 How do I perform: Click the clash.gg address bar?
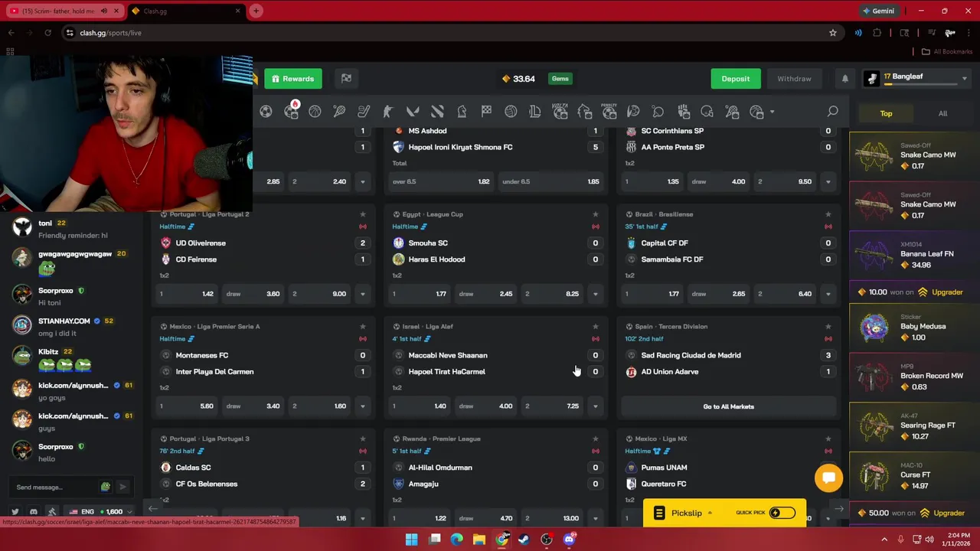[x=450, y=33]
